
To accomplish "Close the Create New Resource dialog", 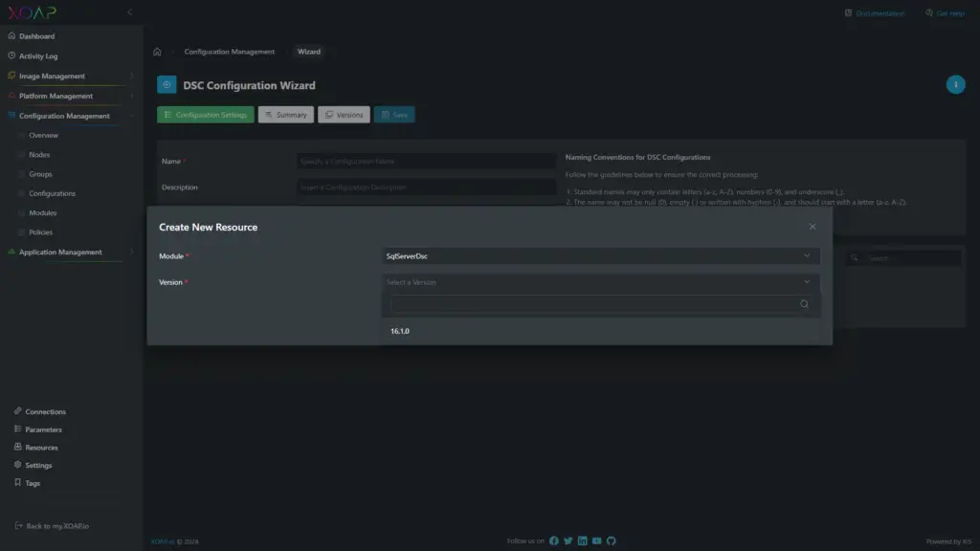I will 812,227.
